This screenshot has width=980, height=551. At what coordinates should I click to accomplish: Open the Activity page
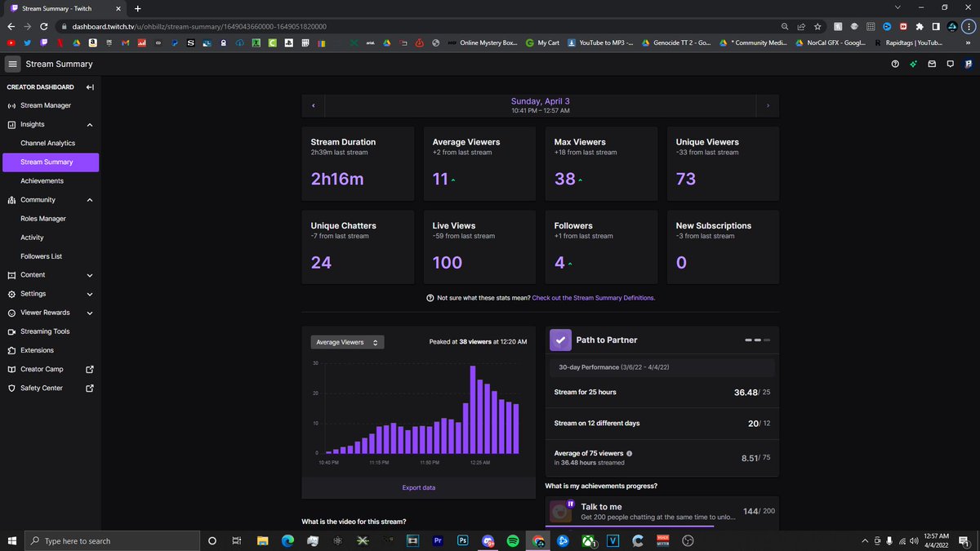[51, 238]
